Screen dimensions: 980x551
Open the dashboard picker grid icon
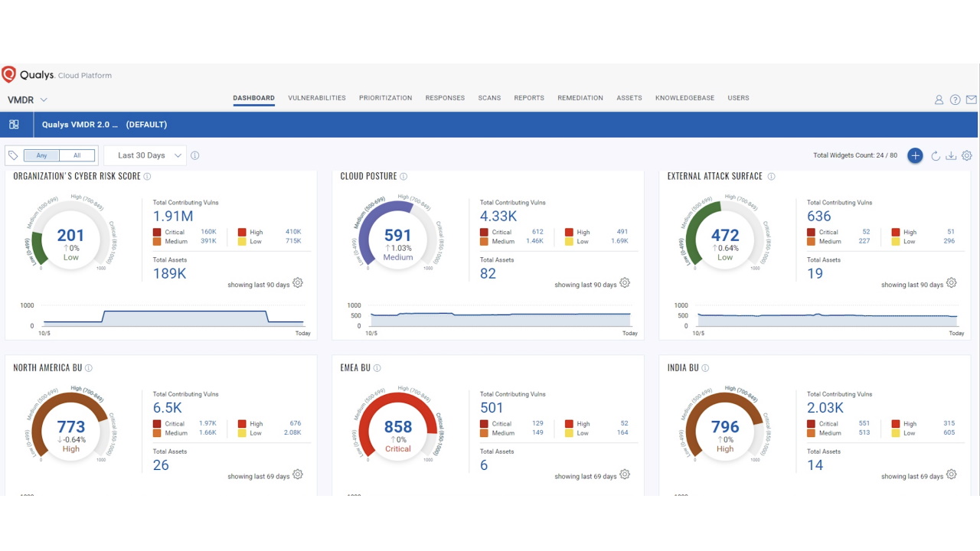point(14,124)
